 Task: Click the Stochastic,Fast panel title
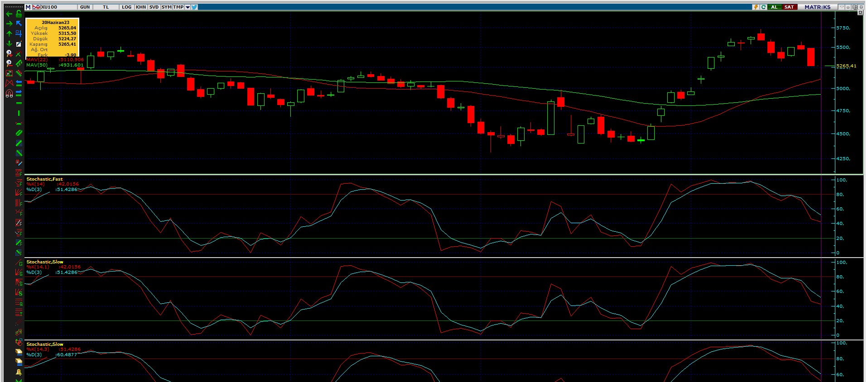(x=45, y=179)
